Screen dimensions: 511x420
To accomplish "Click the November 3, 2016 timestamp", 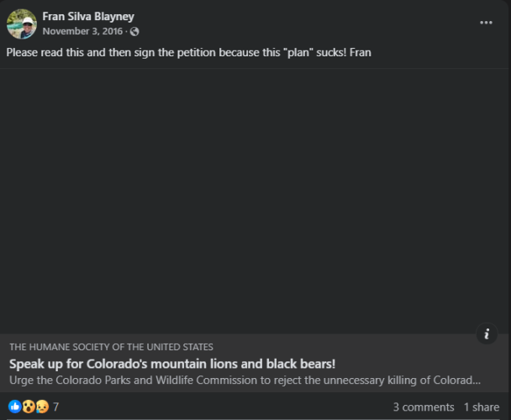I will [82, 32].
